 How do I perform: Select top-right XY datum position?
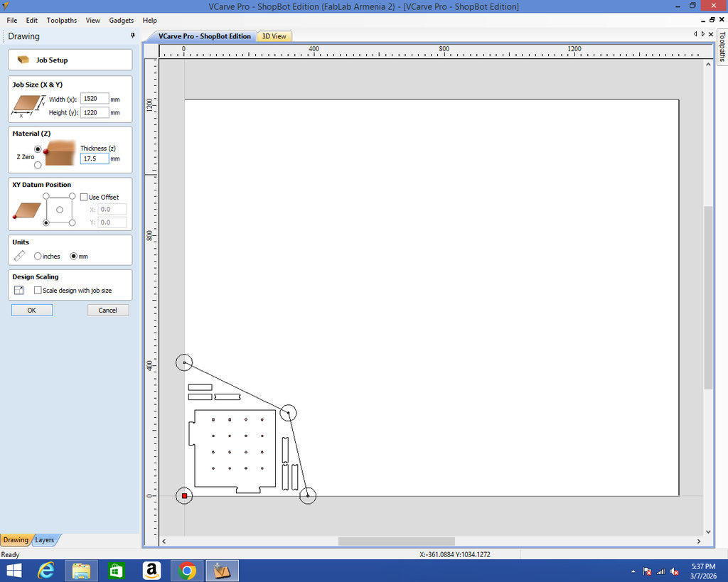point(72,196)
